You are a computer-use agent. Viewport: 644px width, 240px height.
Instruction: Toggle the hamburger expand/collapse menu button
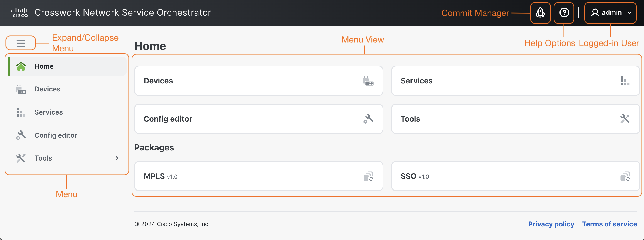click(21, 43)
